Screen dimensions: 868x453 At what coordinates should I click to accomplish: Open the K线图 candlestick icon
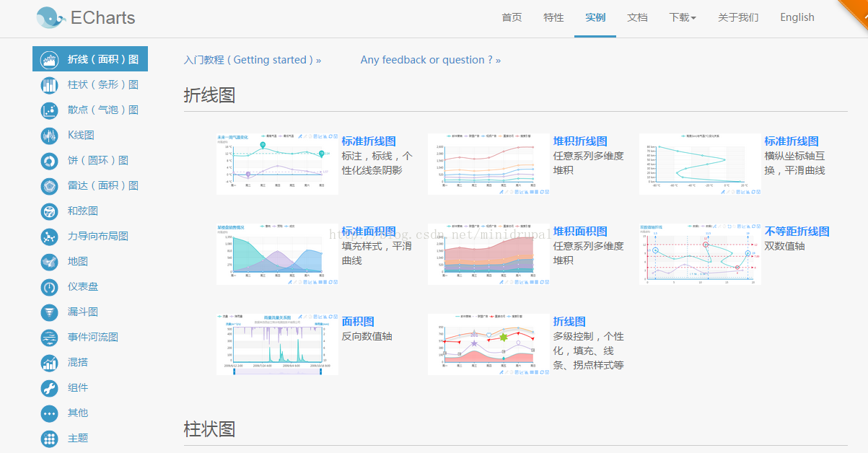50,136
